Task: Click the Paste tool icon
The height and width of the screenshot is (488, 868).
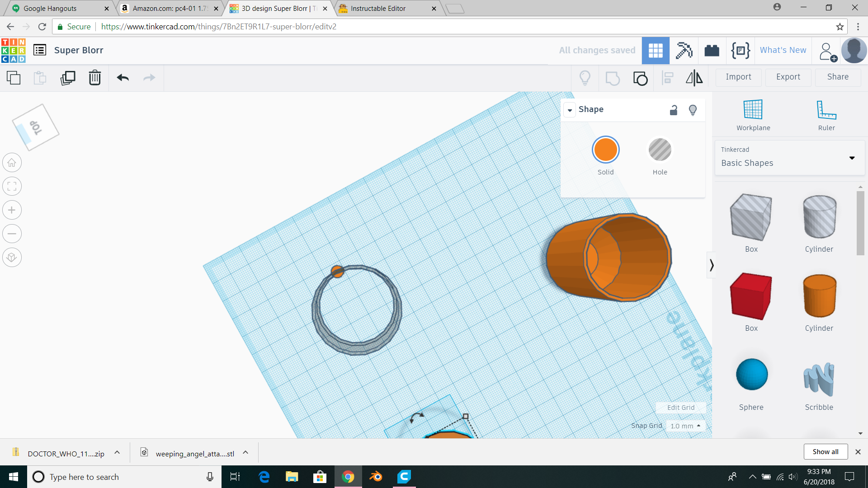Action: [x=40, y=78]
